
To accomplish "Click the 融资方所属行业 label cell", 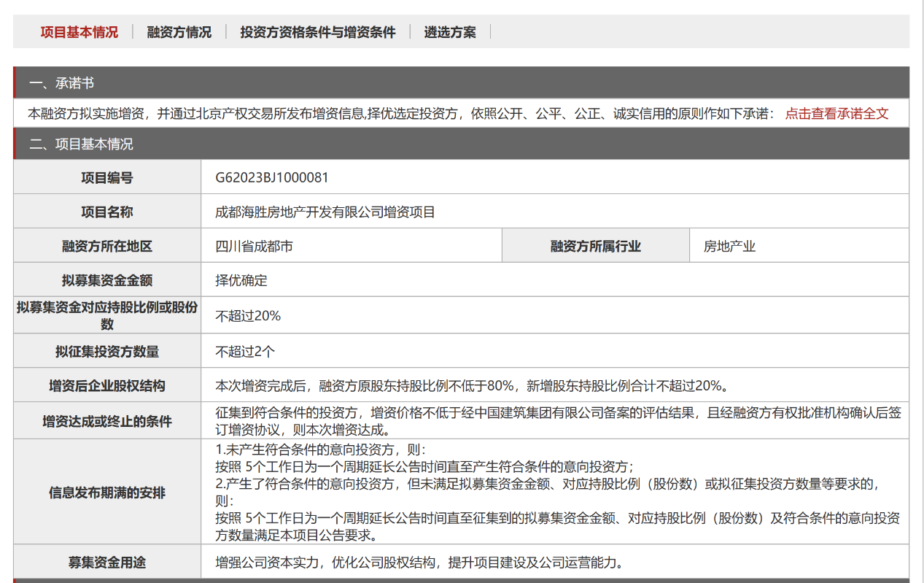I will click(595, 247).
